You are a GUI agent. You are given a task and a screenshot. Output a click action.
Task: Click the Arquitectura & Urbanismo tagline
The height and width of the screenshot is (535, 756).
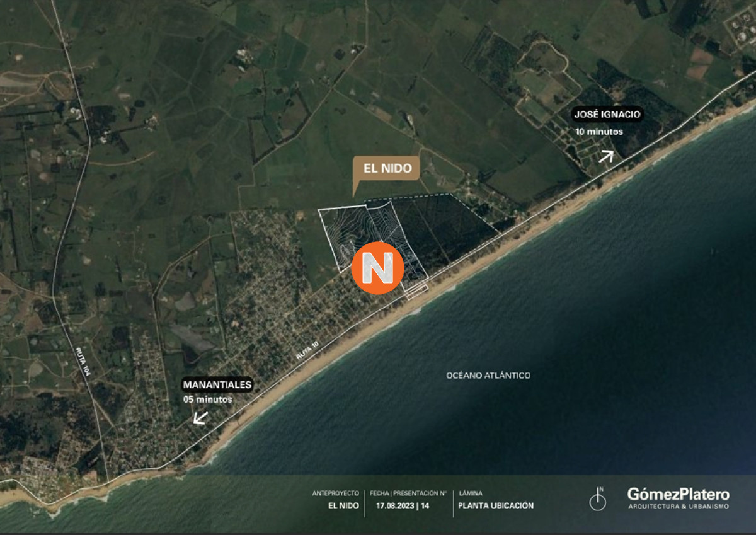tap(678, 507)
